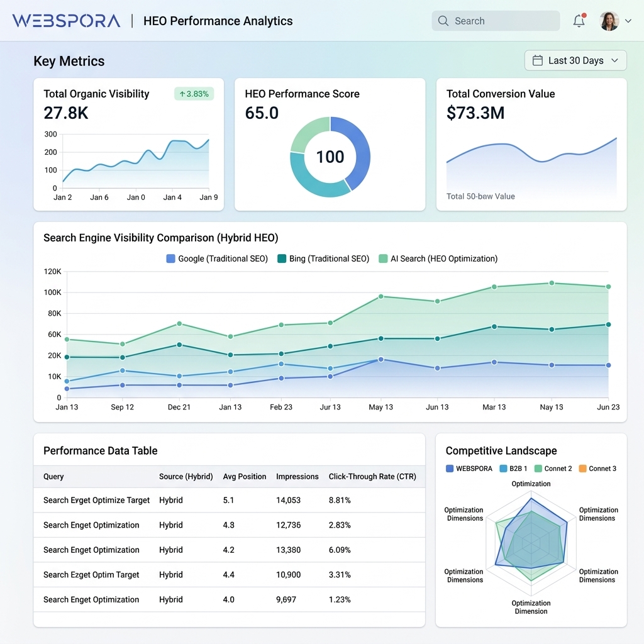Sort by Click-Through Rate (CTR) column

pos(372,477)
